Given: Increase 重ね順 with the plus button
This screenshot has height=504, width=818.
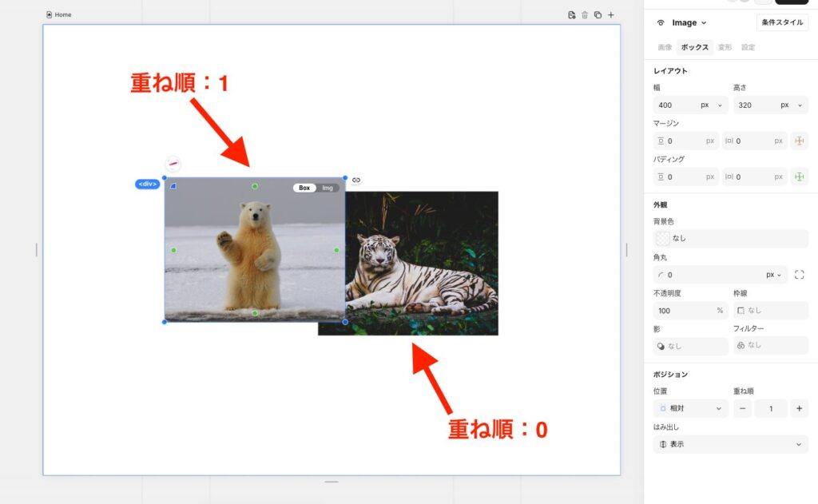Looking at the screenshot, I should (x=799, y=408).
